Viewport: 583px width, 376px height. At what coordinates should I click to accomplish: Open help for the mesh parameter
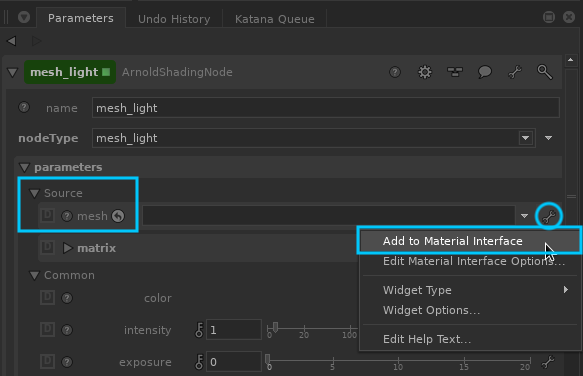67,216
